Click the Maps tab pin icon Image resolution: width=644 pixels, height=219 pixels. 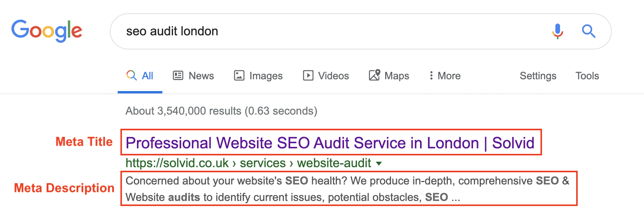click(x=375, y=75)
